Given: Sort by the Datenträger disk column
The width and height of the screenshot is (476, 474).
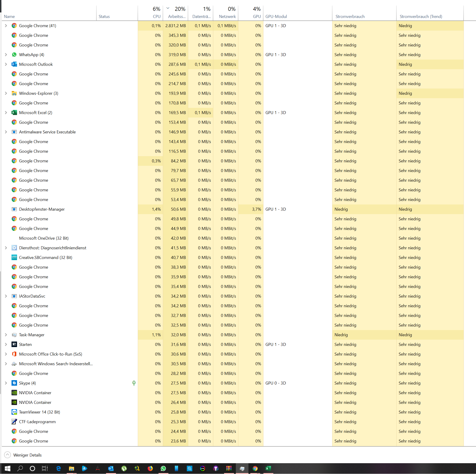Looking at the screenshot, I should (201, 13).
